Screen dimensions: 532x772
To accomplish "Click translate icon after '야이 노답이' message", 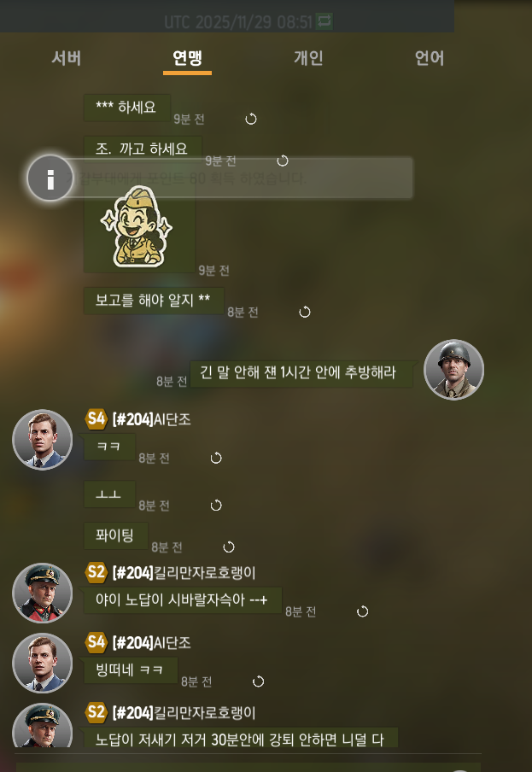I will pos(362,611).
